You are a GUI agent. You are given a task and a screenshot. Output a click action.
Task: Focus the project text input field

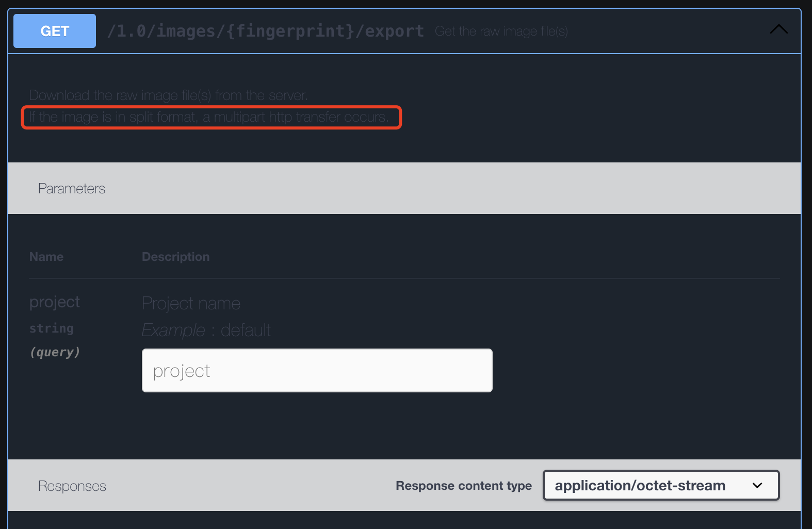(317, 371)
